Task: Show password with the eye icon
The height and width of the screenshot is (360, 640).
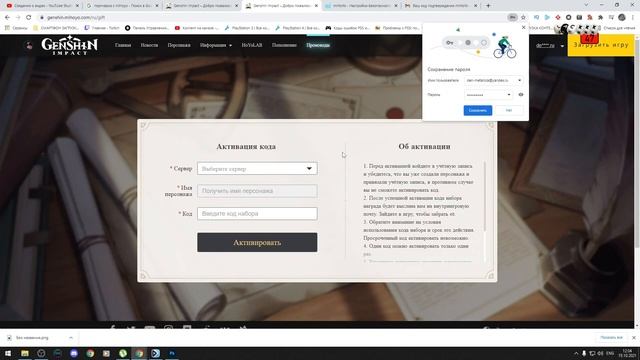Action: (x=521, y=95)
